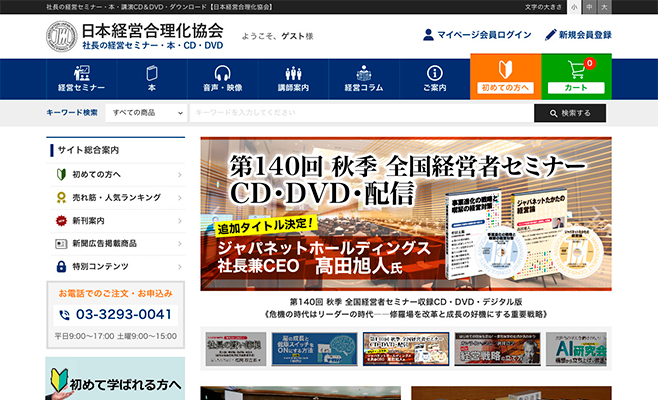Click マイページ会員ログイン link
658x400 pixels.
484,35
